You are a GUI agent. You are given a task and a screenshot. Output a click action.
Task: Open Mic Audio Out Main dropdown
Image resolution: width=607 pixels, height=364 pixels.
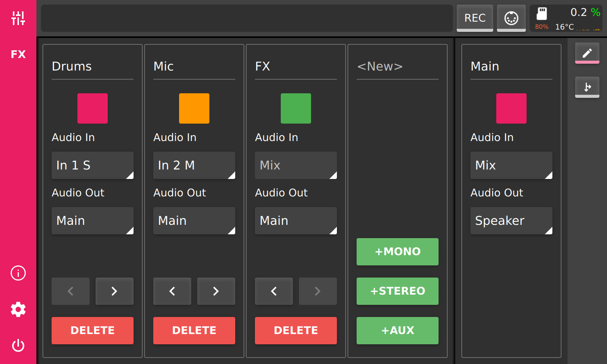coord(194,221)
